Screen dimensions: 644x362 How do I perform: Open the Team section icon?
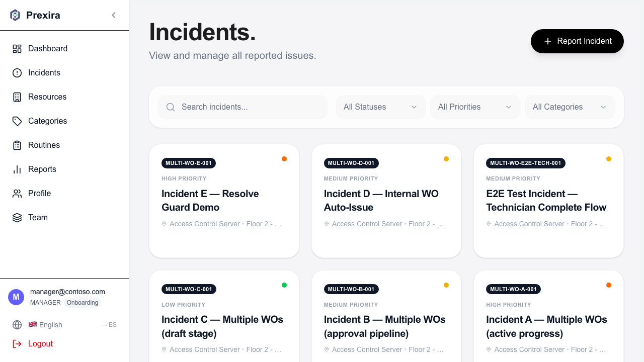tap(16, 217)
